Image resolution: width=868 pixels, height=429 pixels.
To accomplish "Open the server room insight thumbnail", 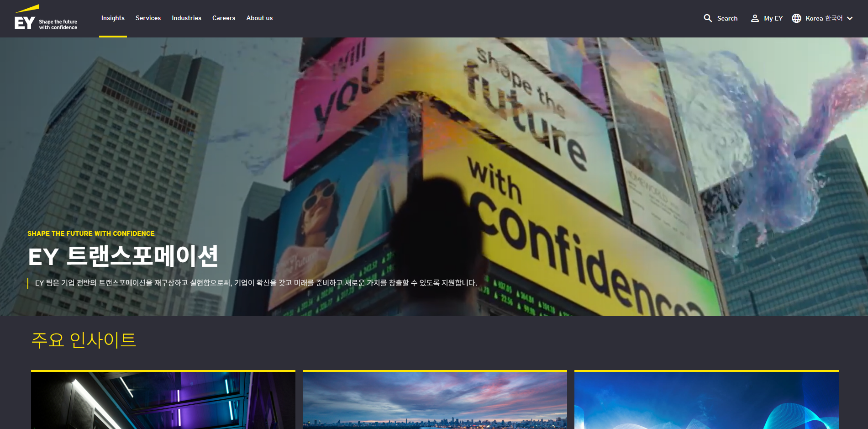I will click(x=163, y=400).
